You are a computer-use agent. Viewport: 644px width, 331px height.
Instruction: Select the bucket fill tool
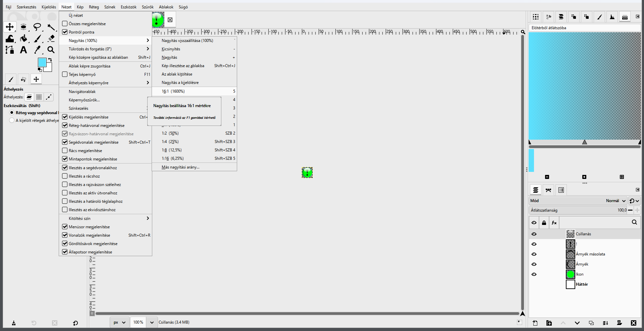pos(23,38)
